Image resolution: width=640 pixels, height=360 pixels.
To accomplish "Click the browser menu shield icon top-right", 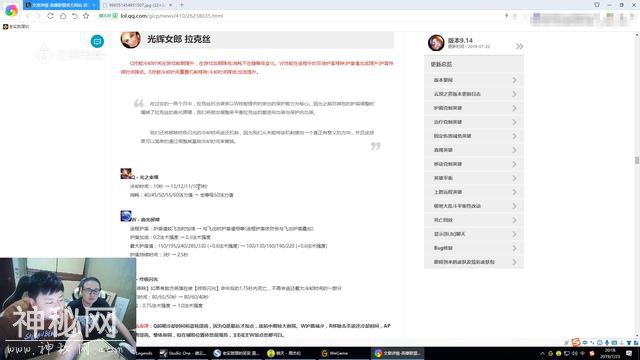I will point(597,5).
